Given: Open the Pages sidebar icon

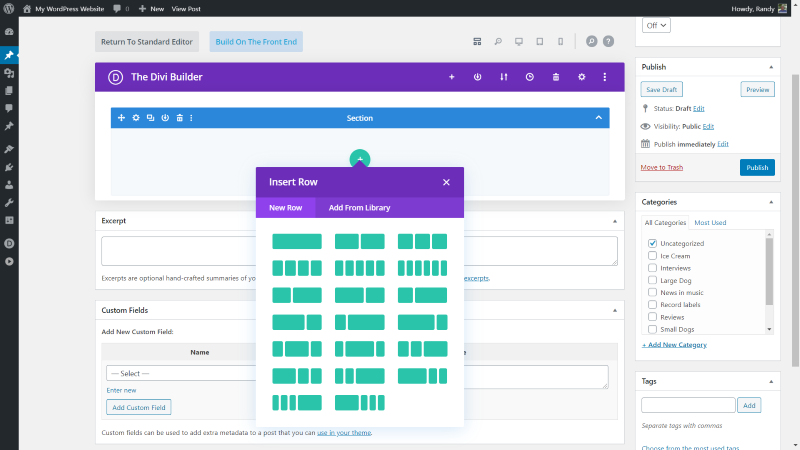Looking at the screenshot, I should (x=9, y=91).
